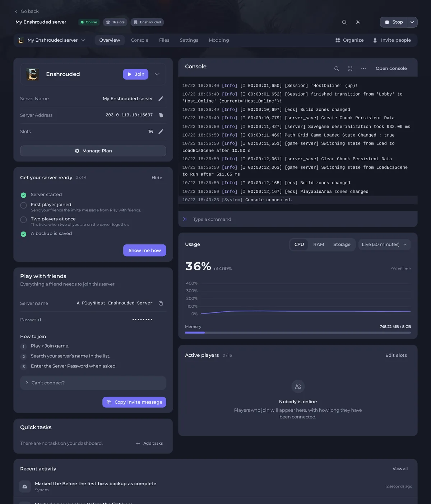Open the Live (30 minutes) time range dropdown
The width and height of the screenshot is (431, 504).
pos(384,244)
